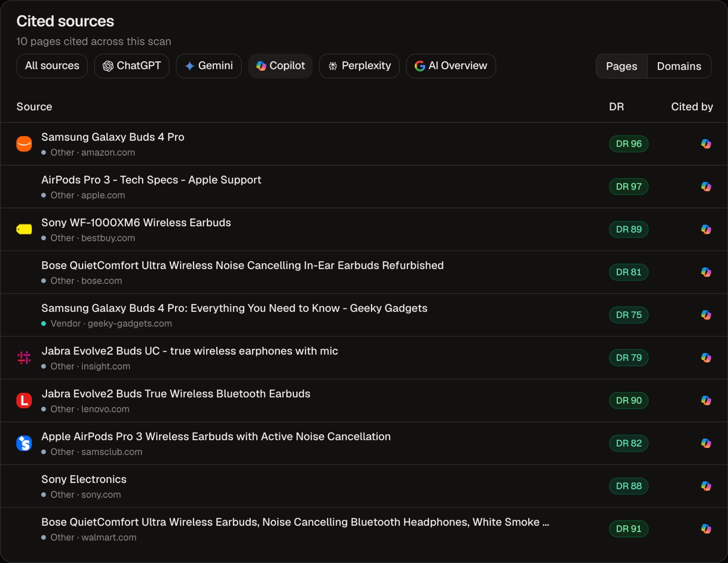Screen dimensions: 728x563
Task: Click the DR 91 badge
Action: click(629, 529)
